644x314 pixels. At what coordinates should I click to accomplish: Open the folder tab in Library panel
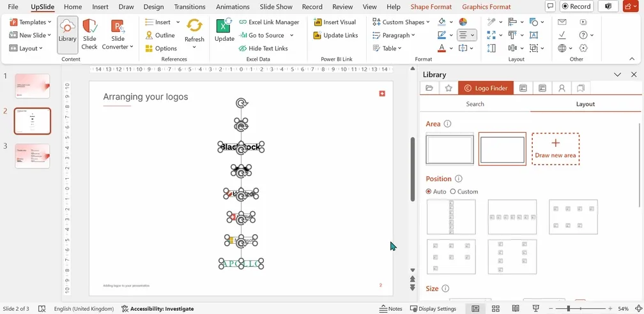point(429,88)
